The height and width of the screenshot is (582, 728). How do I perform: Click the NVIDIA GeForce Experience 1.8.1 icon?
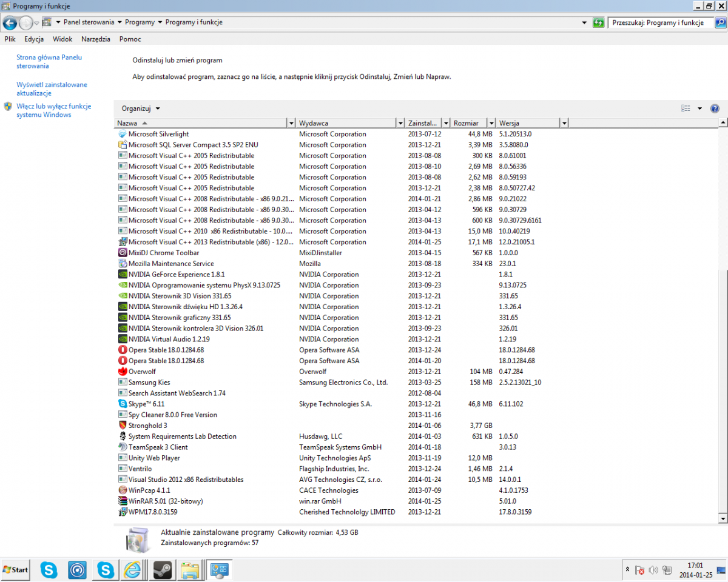pyautogui.click(x=122, y=275)
